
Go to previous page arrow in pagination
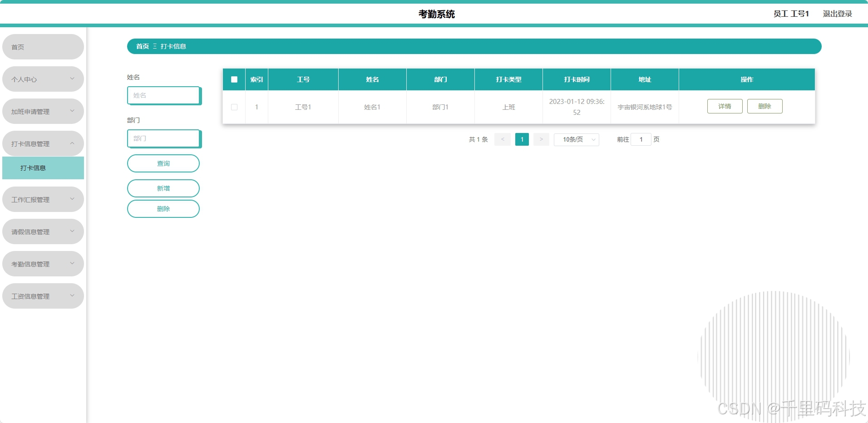click(x=503, y=139)
